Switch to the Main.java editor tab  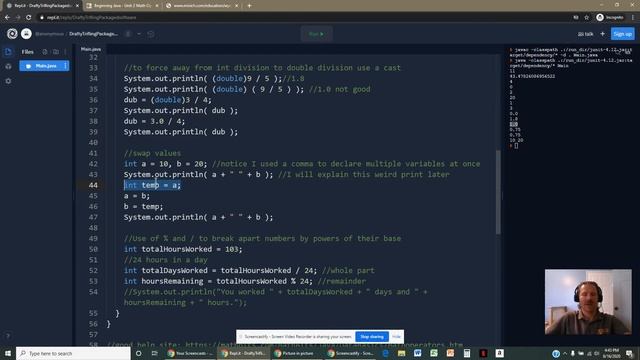pyautogui.click(x=91, y=49)
